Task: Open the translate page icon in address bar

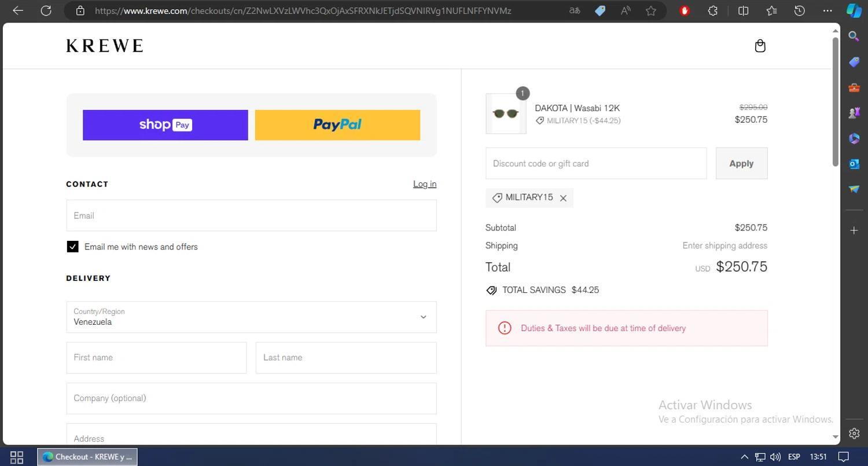Action: point(575,10)
